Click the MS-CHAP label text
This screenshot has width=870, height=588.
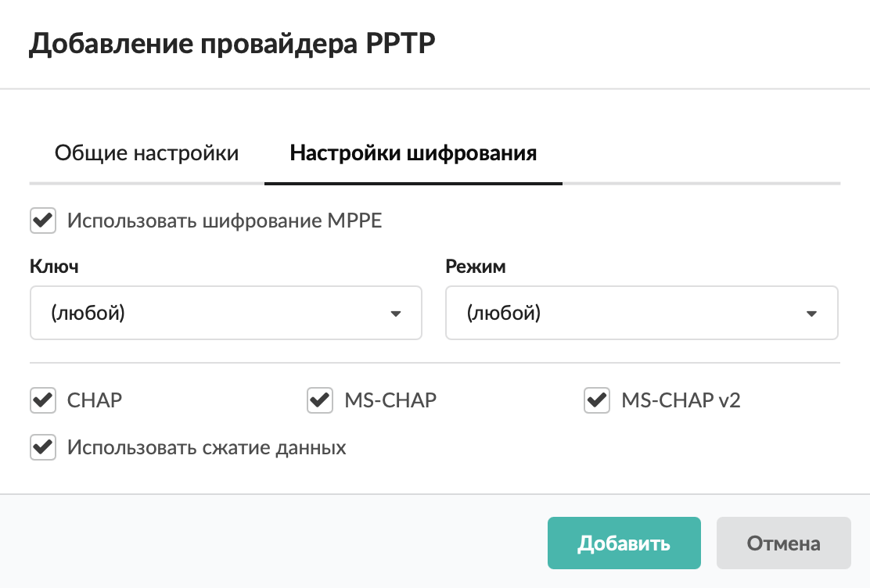click(390, 400)
